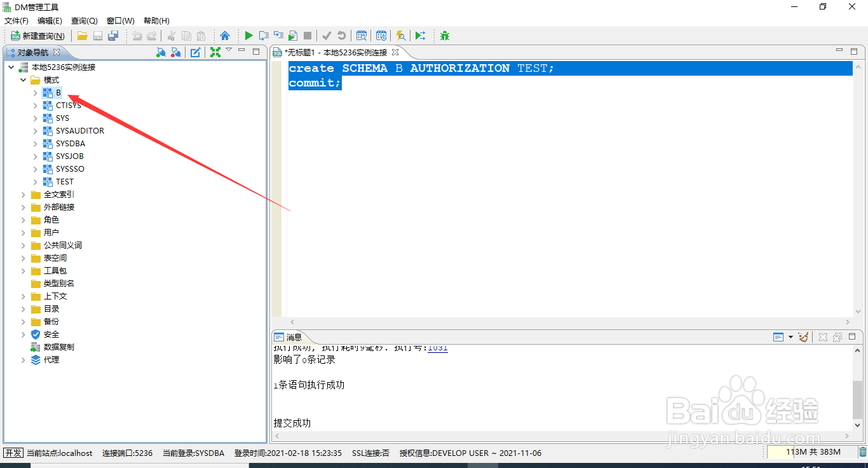
Task: Expand the 全文索引 folder
Action: (24, 194)
